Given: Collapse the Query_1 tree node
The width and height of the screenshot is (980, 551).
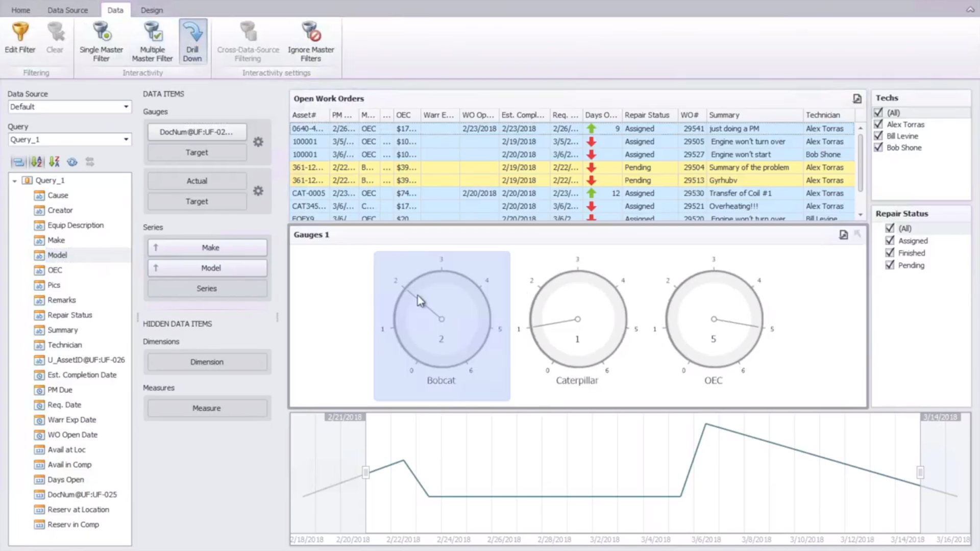Looking at the screenshot, I should (x=15, y=181).
